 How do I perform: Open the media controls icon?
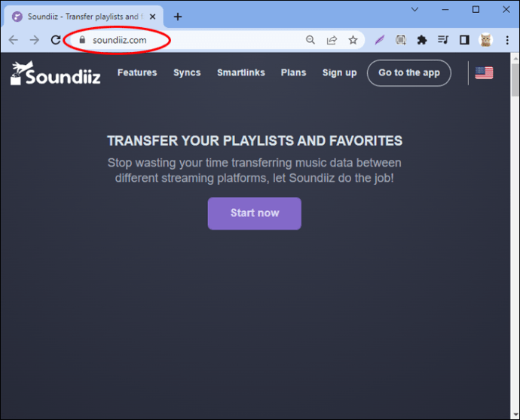pos(443,40)
